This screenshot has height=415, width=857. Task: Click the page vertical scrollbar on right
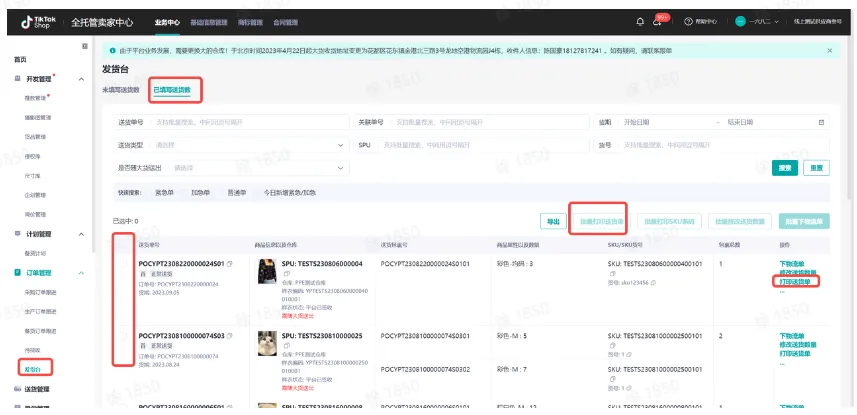(849, 120)
